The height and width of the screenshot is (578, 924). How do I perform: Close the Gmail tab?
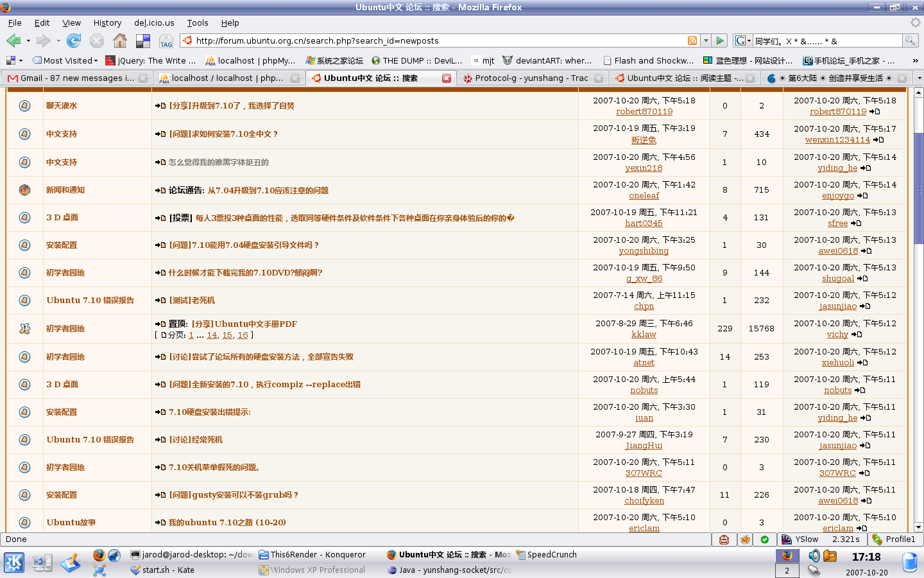click(x=143, y=78)
